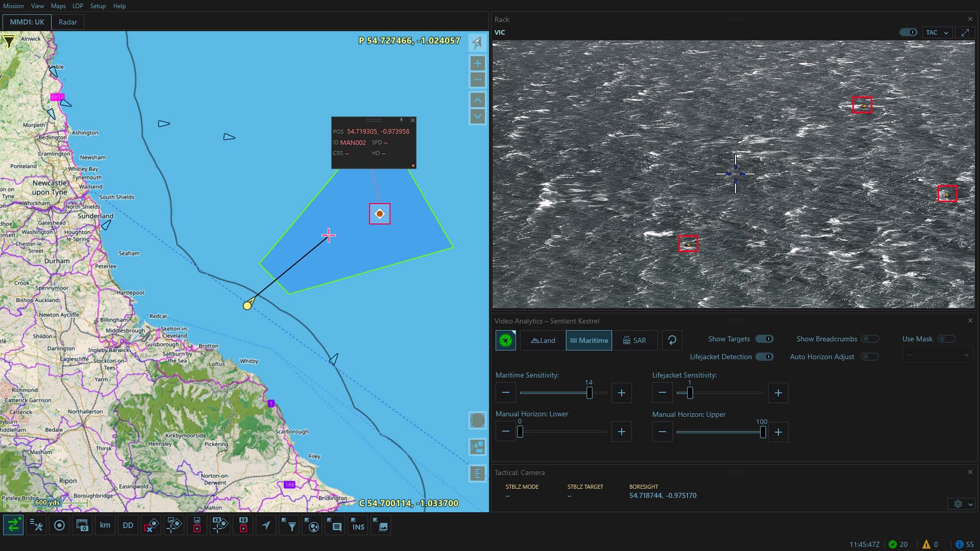Switch to the Radar tab

coord(67,22)
